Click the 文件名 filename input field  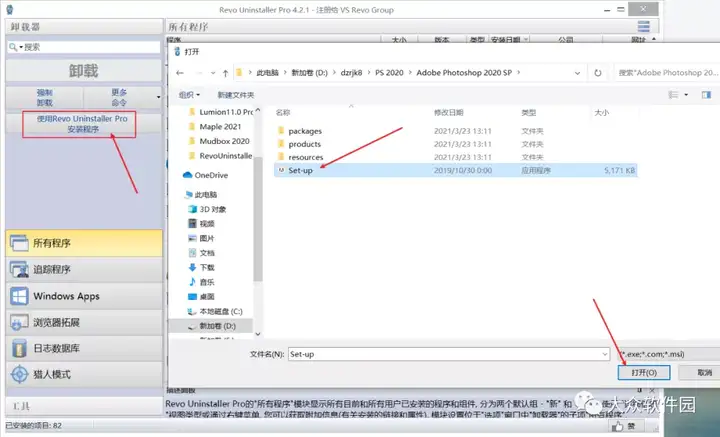click(444, 354)
